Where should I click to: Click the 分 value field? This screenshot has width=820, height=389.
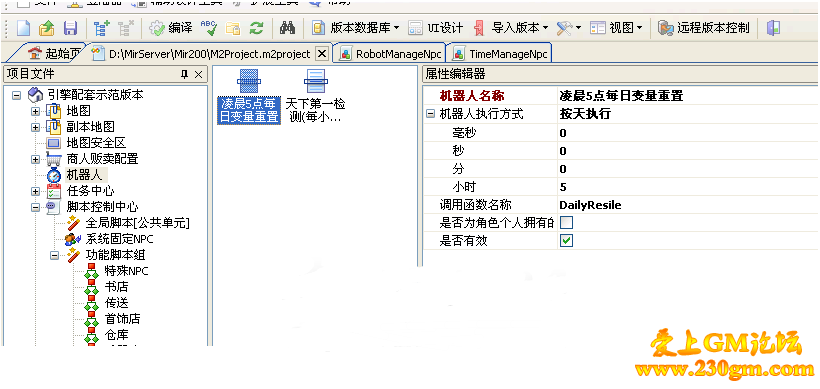click(x=688, y=169)
